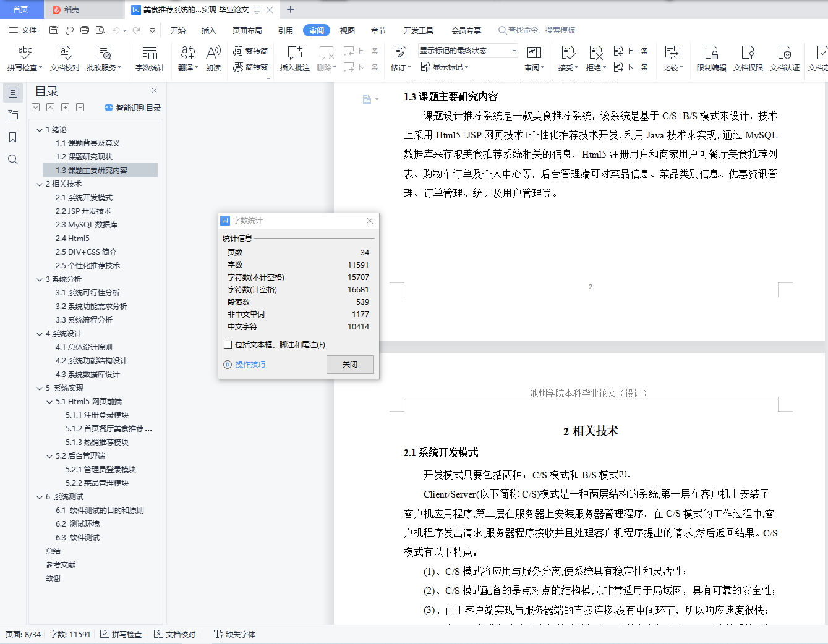Switch to the 首页 tab
Screen dimensions: 828x644
tap(21, 9)
